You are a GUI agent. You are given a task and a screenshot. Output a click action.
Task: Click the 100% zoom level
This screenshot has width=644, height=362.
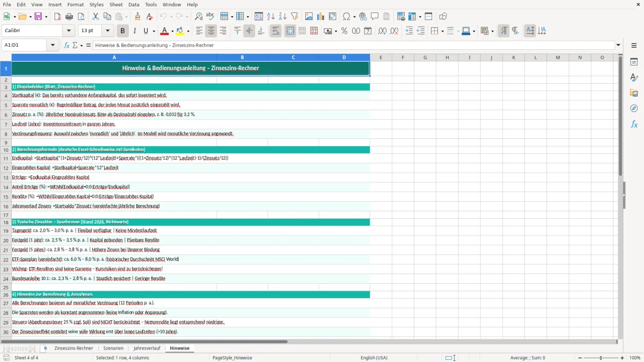(635, 358)
